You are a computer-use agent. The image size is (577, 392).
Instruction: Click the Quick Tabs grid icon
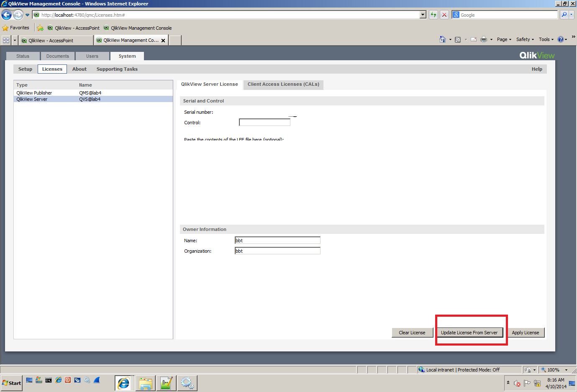pos(6,40)
